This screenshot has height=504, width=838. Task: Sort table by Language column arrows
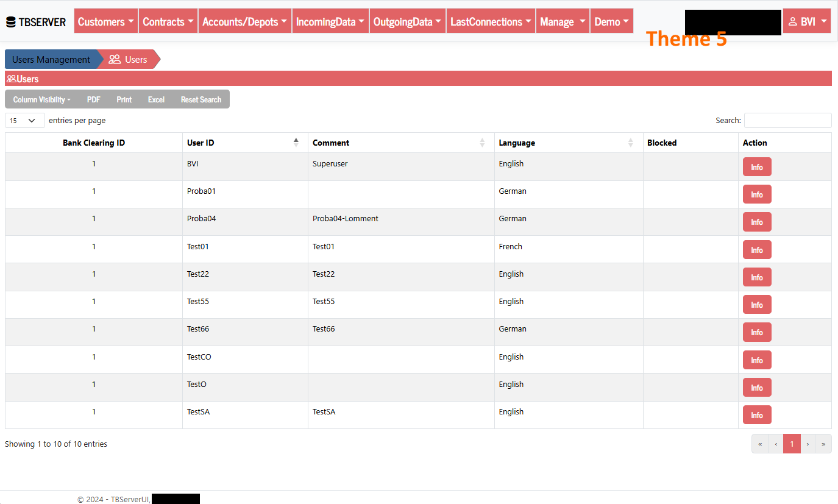[631, 143]
